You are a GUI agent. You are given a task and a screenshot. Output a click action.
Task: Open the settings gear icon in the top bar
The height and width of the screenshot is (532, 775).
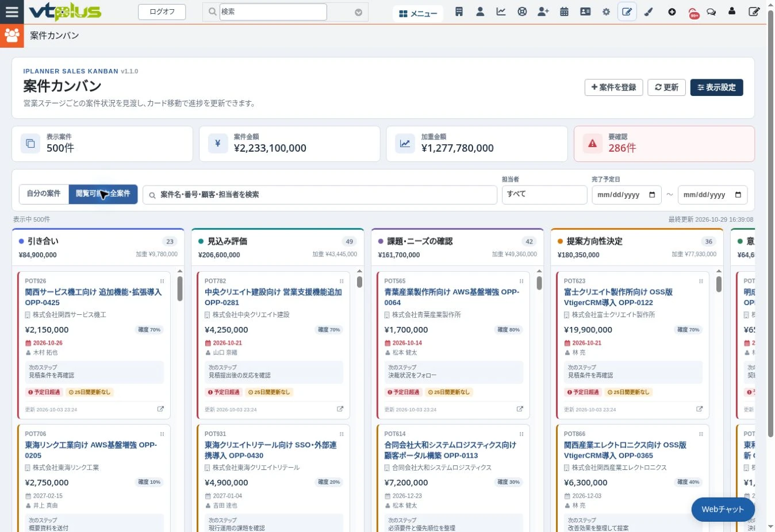(606, 11)
